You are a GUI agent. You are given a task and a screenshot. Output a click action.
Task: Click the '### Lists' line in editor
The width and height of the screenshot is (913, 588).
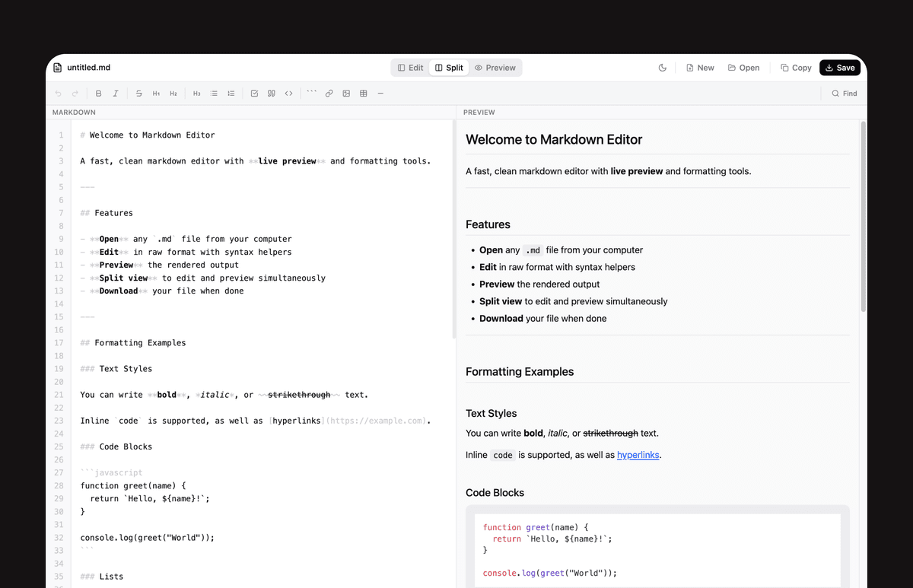click(102, 577)
